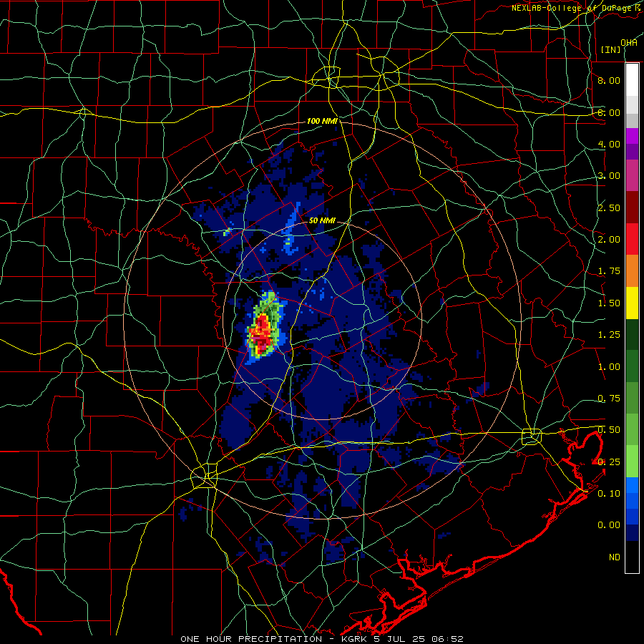Click the white 8.00 inch legend swatch
644x644 pixels.
pyautogui.click(x=632, y=79)
